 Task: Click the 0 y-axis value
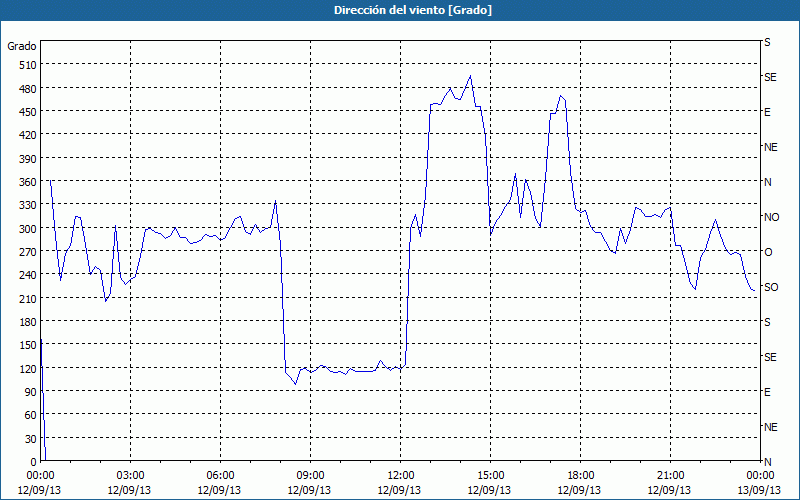[x=34, y=462]
